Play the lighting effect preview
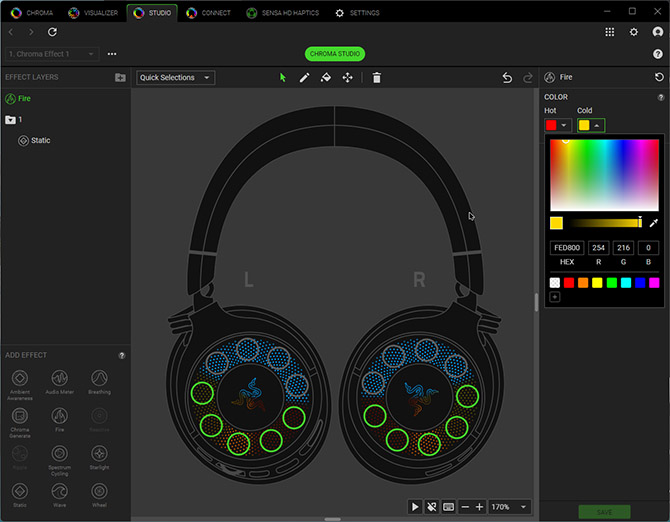The image size is (670, 522). pos(414,507)
